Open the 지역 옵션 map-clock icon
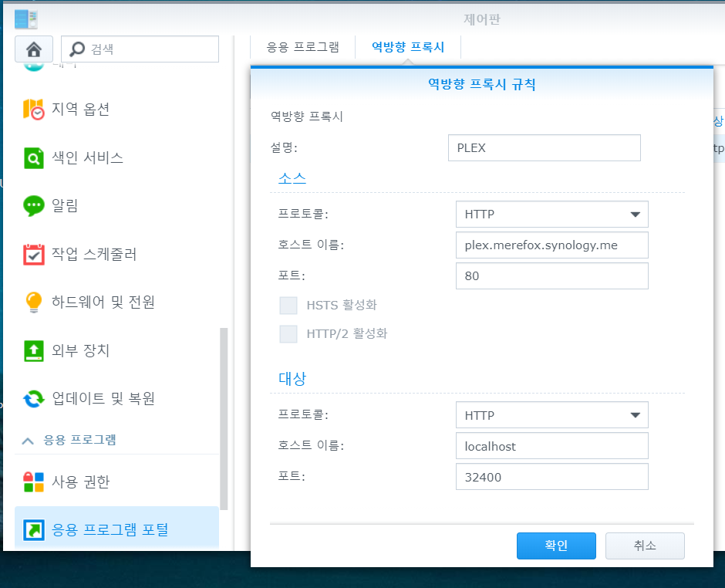 34,109
